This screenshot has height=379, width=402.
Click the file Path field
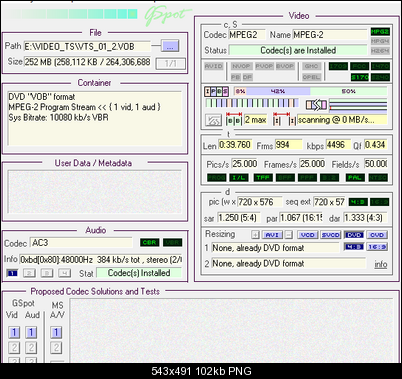point(87,46)
